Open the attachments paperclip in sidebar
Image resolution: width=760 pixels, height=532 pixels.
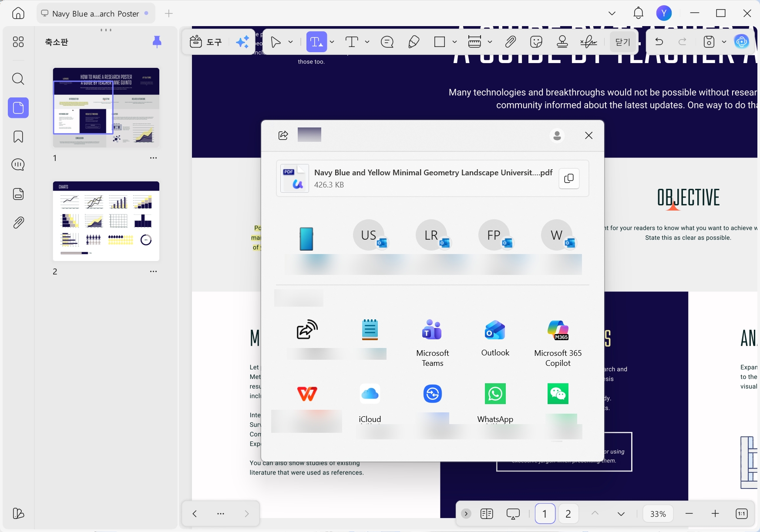point(18,223)
